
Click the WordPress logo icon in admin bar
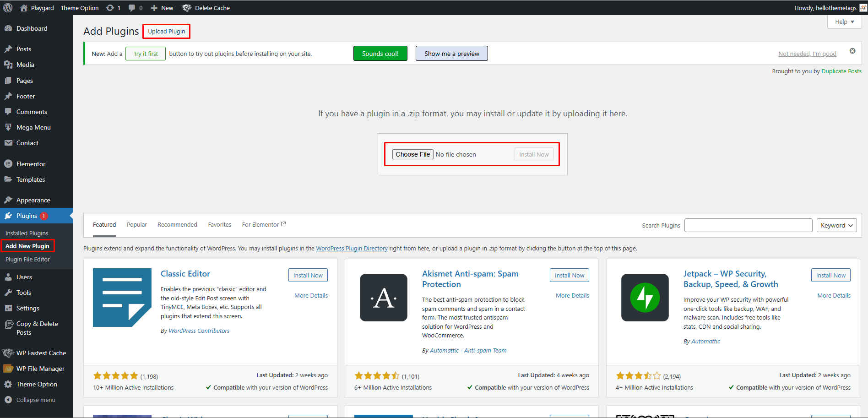8,8
